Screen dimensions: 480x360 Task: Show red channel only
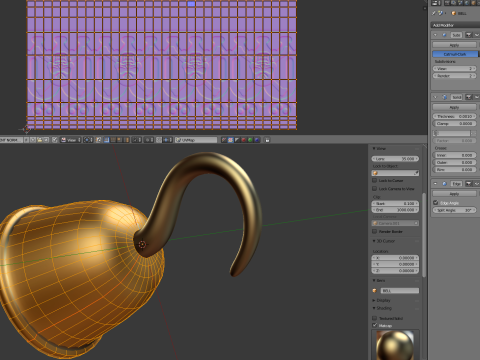pyautogui.click(x=244, y=140)
